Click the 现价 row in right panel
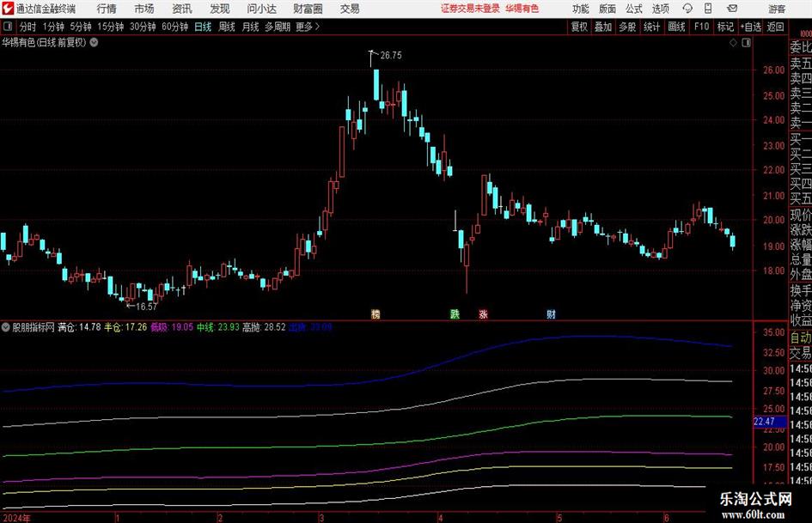 (801, 215)
